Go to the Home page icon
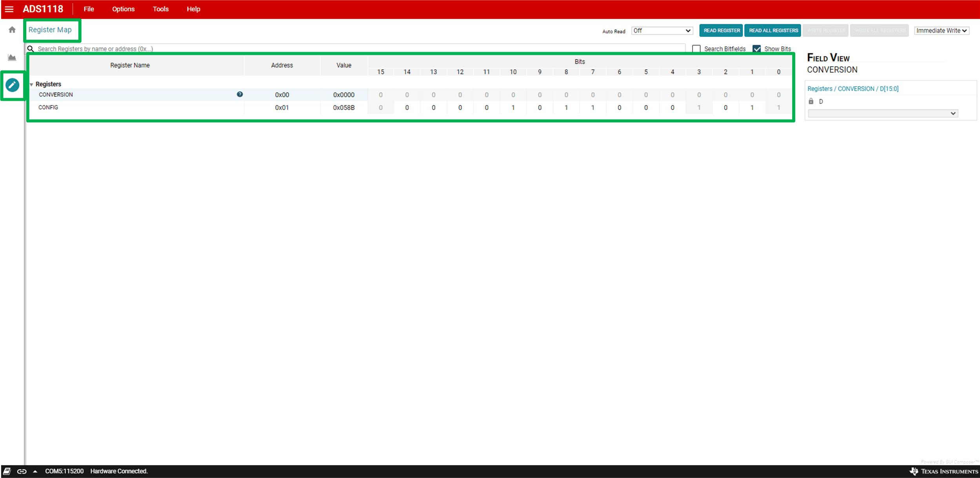This screenshot has width=980, height=478. coord(12,30)
